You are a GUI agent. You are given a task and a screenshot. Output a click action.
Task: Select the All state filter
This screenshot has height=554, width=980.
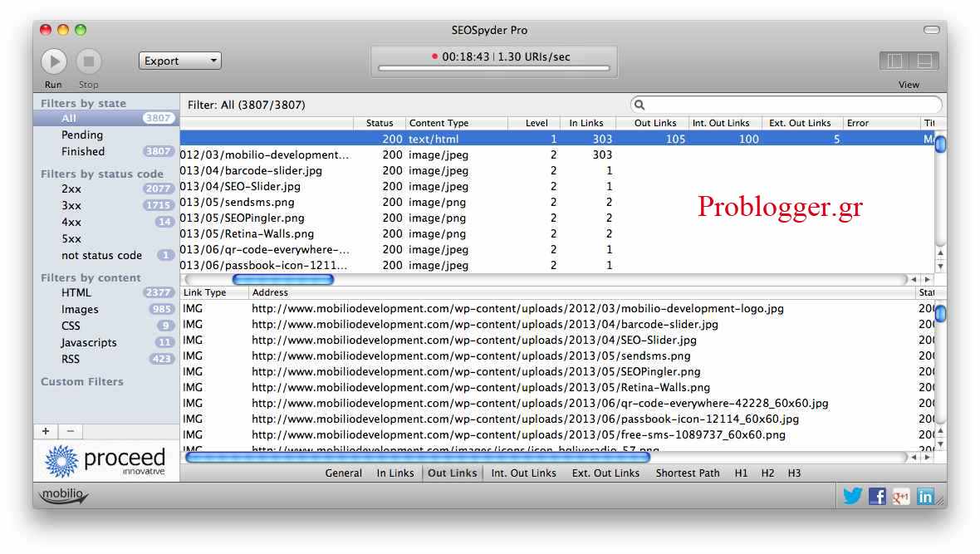click(x=106, y=118)
